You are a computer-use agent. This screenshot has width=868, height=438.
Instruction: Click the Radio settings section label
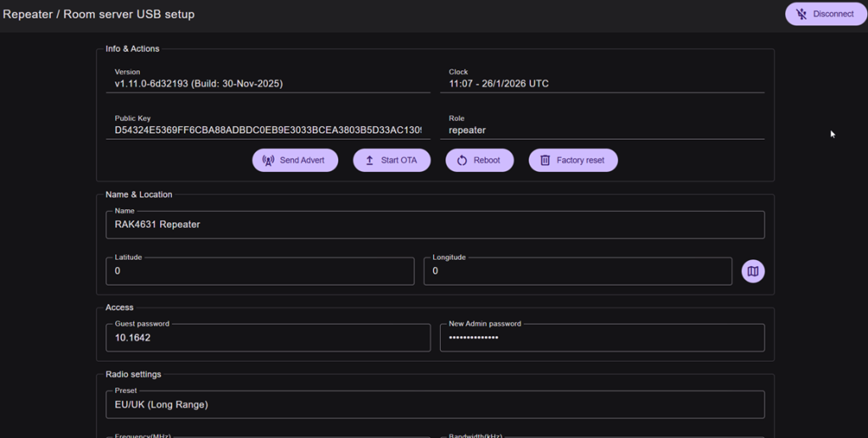133,374
